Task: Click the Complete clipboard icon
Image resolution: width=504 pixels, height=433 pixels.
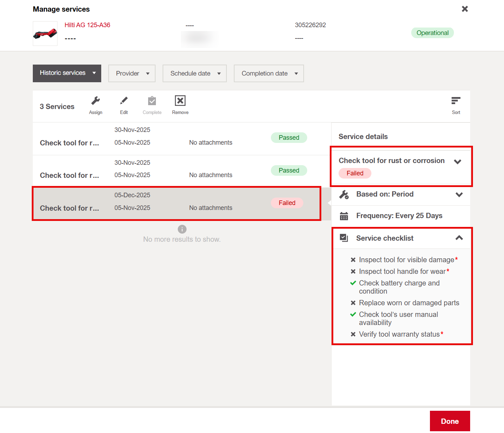Action: 152,101
